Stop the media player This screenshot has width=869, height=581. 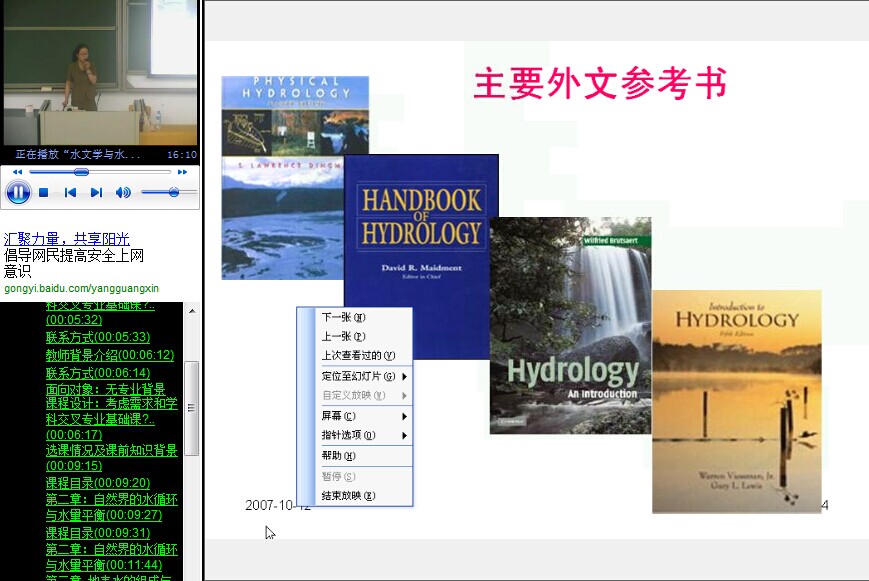coord(44,192)
